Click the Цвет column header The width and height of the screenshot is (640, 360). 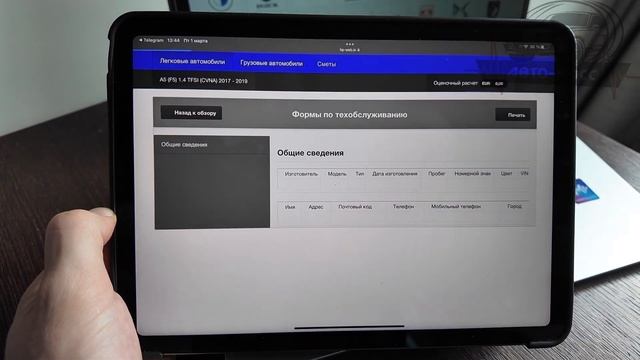506,173
